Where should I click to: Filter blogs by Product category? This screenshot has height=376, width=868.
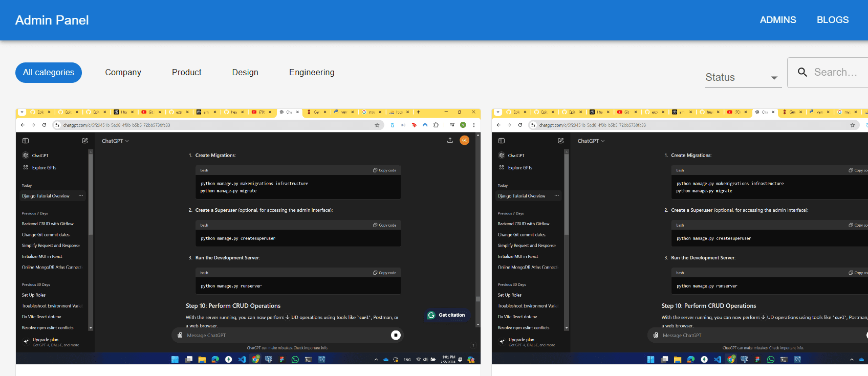pos(187,73)
